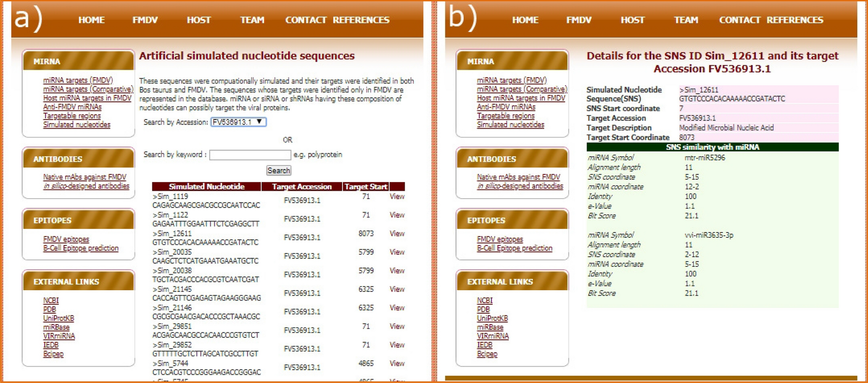Open the Search by Accession dropdown
Screen dimensions: 868x383
238,122
